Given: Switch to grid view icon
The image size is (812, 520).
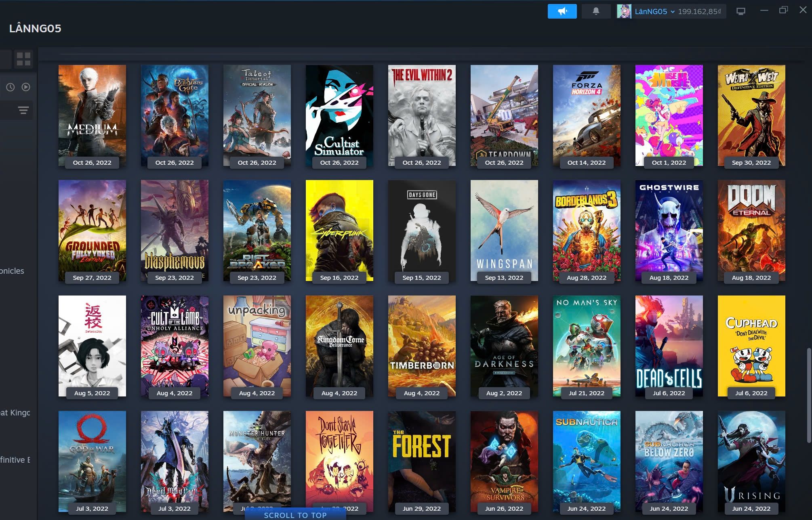Looking at the screenshot, I should click(x=23, y=59).
